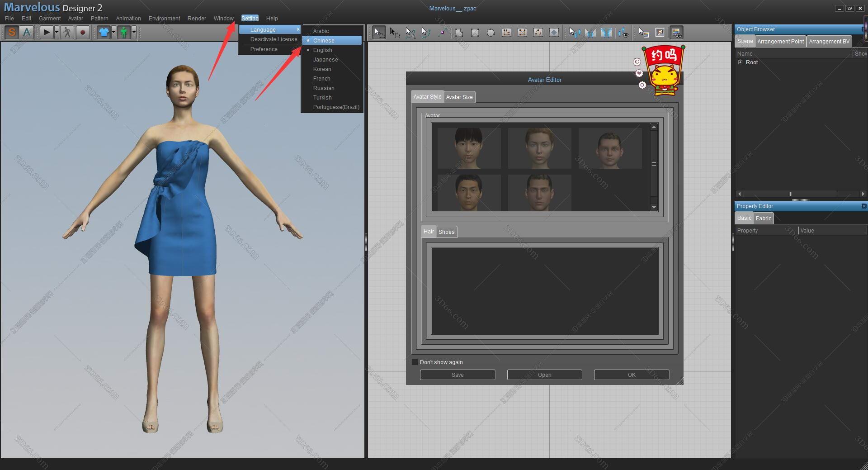Toggle the blue T-shirt garment display icon

104,32
